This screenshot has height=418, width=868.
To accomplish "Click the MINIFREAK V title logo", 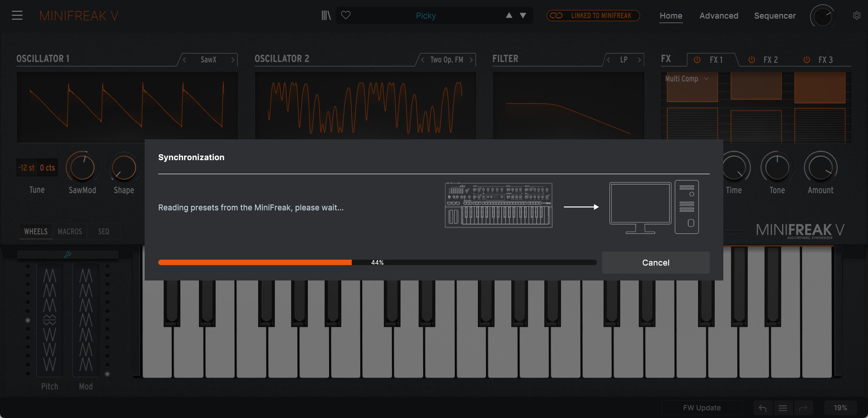I will pos(79,16).
